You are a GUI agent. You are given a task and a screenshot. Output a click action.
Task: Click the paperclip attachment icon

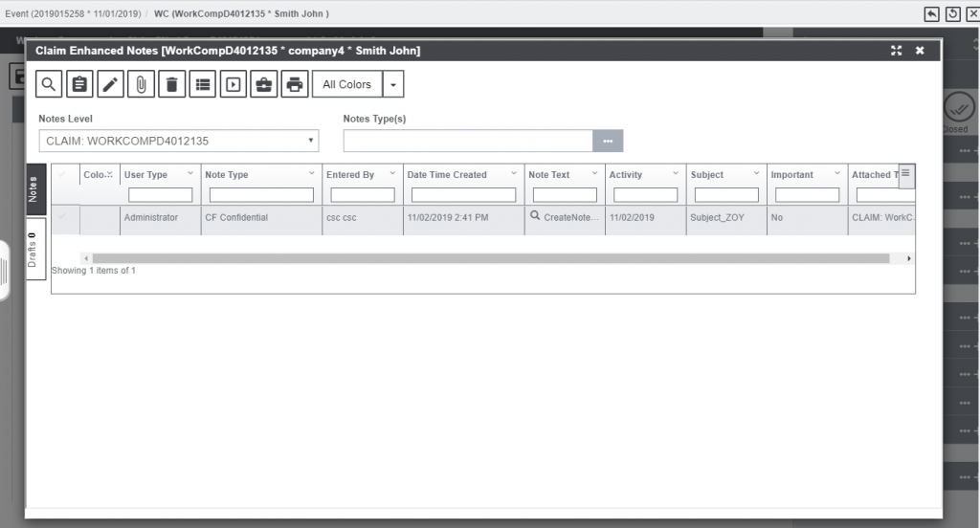141,84
